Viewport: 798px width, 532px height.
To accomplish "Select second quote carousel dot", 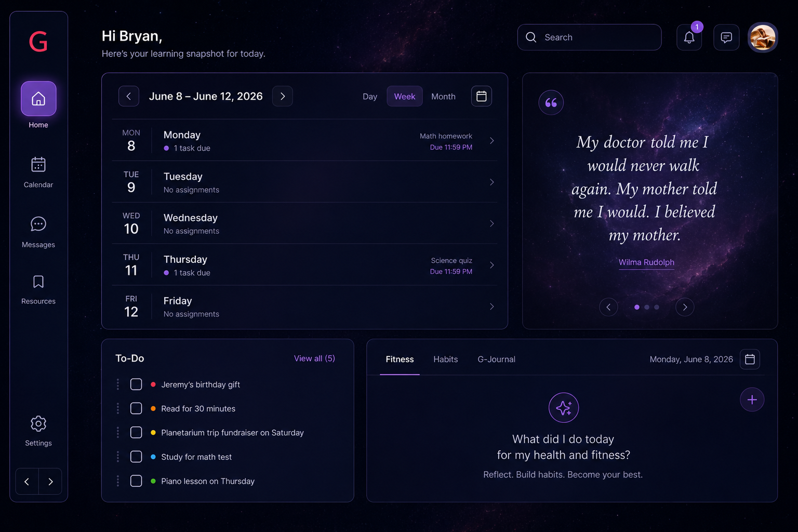I will pyautogui.click(x=647, y=307).
